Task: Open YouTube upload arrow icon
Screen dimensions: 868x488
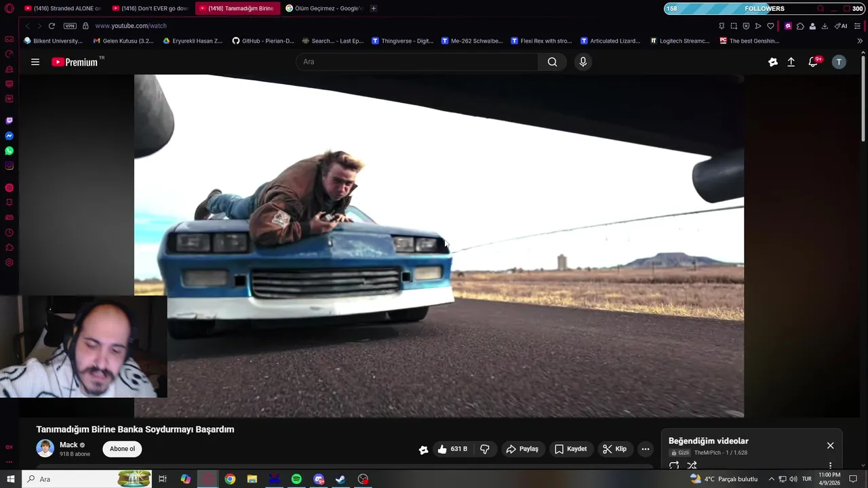Action: 791,62
